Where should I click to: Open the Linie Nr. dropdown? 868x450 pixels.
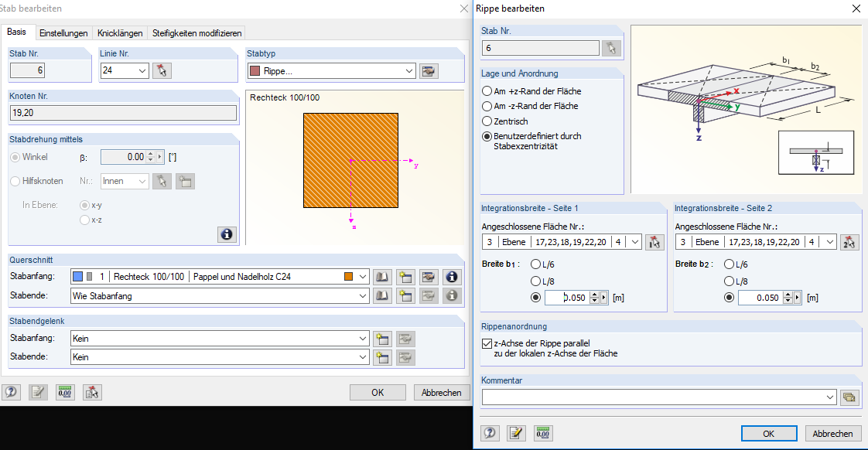(142, 71)
